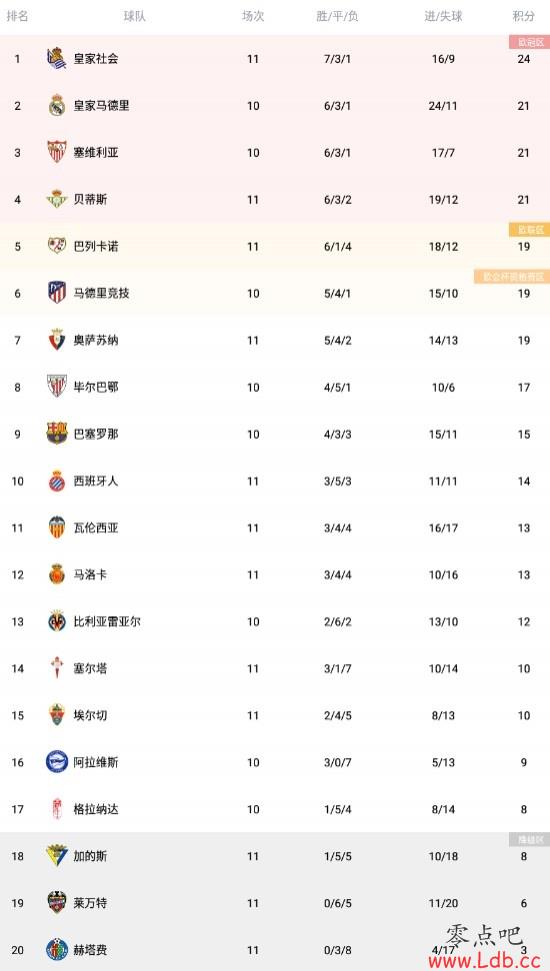Click the Barcelona (巴塞罗那) club crest
550x971 pixels.
[x=56, y=433]
